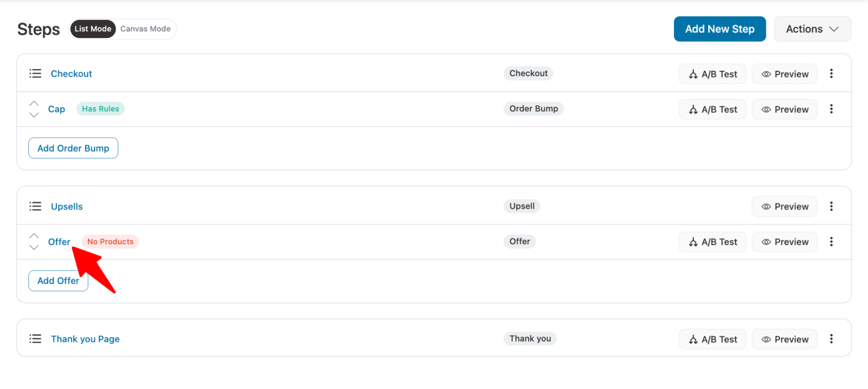Preview the Cap order bump
Image resolution: width=868 pixels, height=389 pixels.
coord(785,109)
